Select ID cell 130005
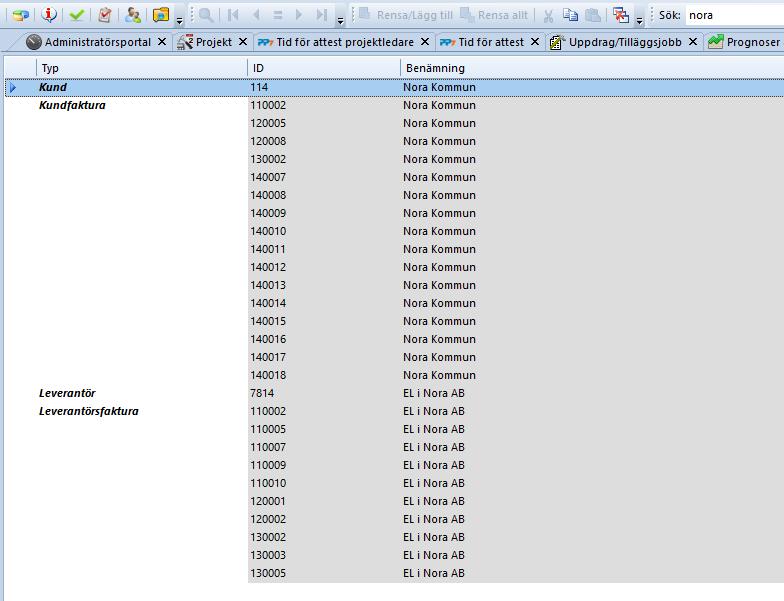The image size is (784, 601). point(324,573)
